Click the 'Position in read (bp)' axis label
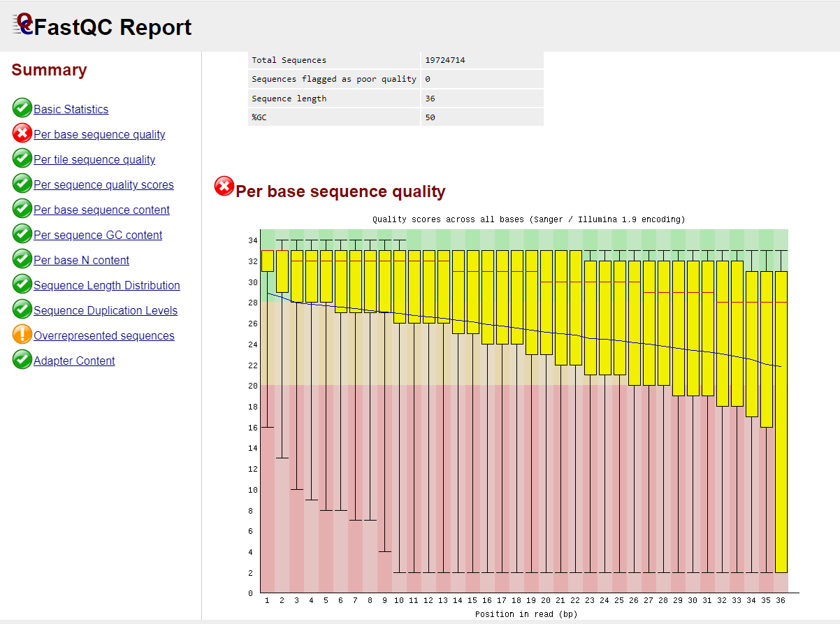The height and width of the screenshot is (624, 840). tap(526, 614)
